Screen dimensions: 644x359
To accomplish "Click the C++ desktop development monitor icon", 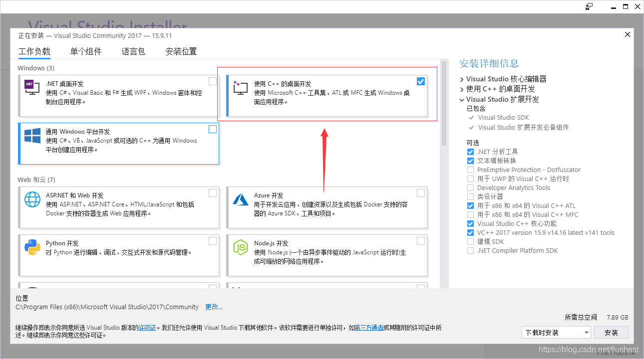I will (x=240, y=87).
